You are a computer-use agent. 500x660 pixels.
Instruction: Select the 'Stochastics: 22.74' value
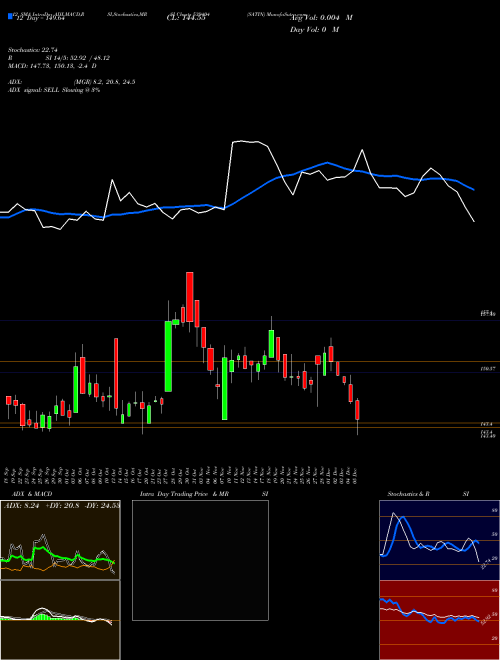32,50
